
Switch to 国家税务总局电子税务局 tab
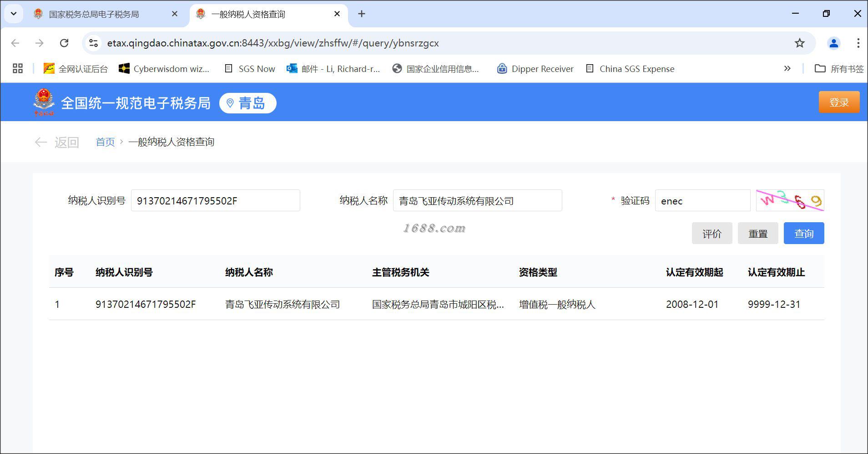click(x=94, y=14)
